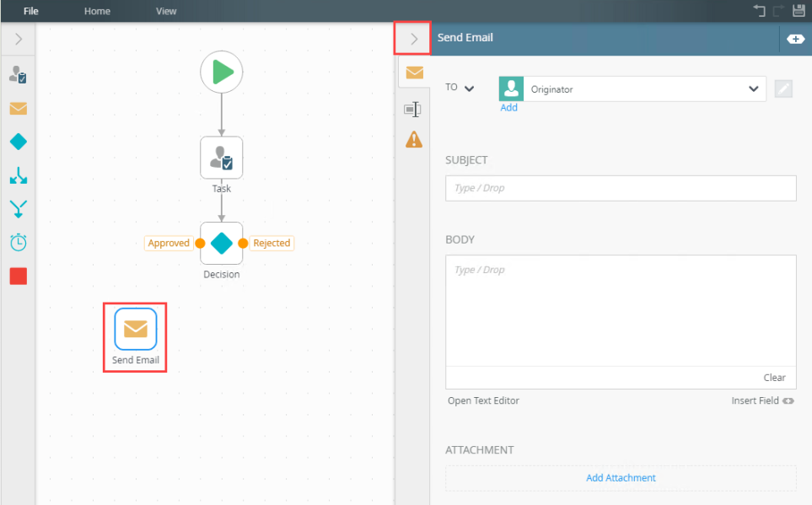812x505 pixels.
Task: Click the save disk icon
Action: (x=799, y=10)
